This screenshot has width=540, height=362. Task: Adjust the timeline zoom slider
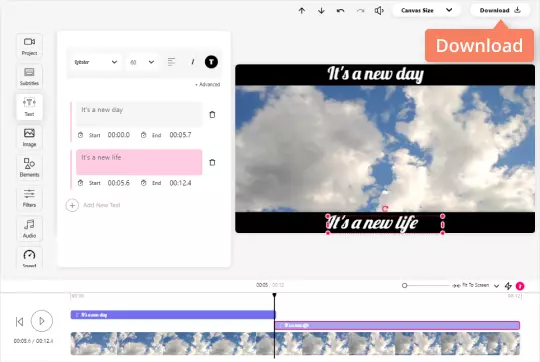point(405,286)
